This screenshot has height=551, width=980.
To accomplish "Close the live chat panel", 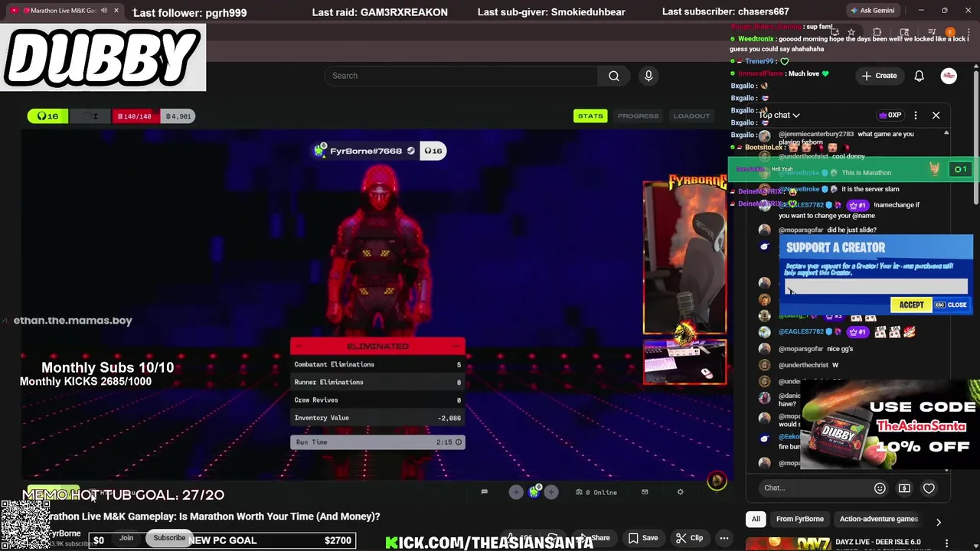I will pyautogui.click(x=936, y=116).
